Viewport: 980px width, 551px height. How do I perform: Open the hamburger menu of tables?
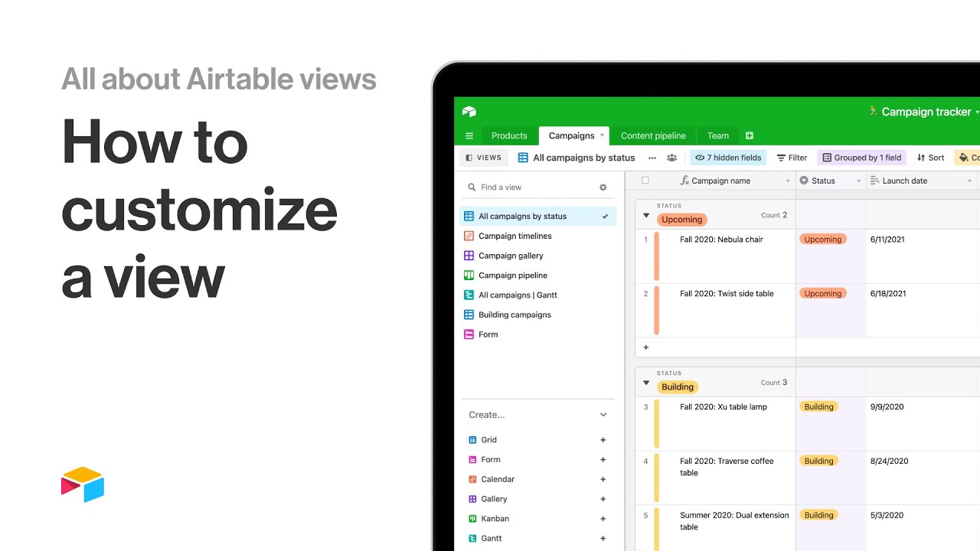[x=469, y=135]
